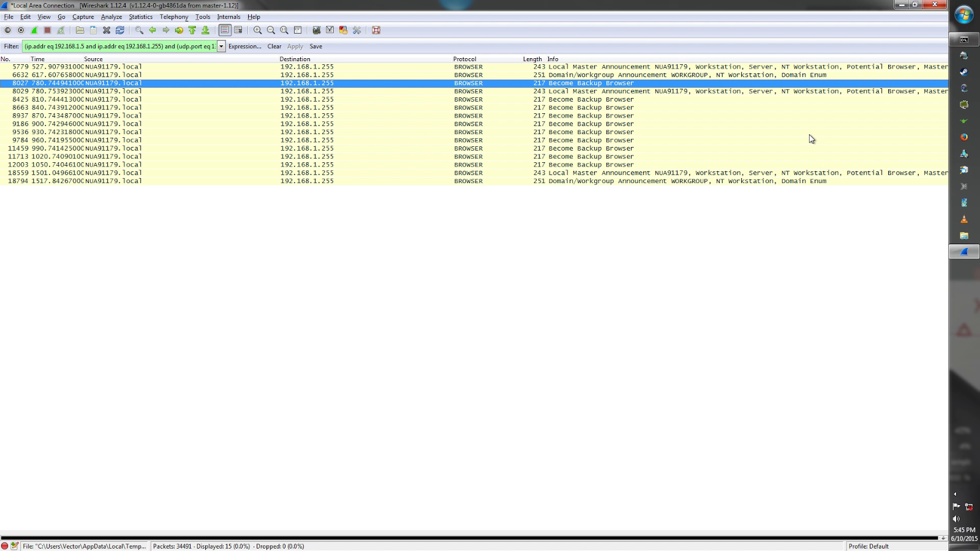
Task: Edit display filters icon
Action: 330,30
